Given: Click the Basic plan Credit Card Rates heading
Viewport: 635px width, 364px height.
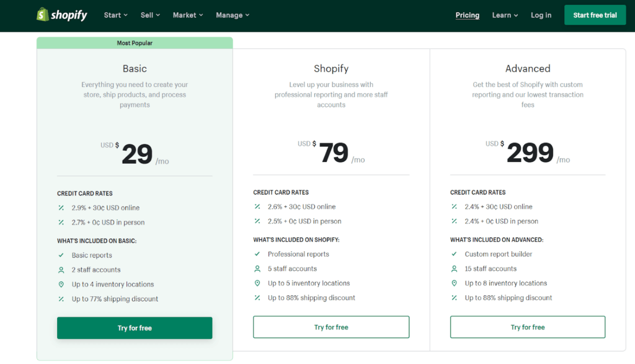Looking at the screenshot, I should [84, 193].
